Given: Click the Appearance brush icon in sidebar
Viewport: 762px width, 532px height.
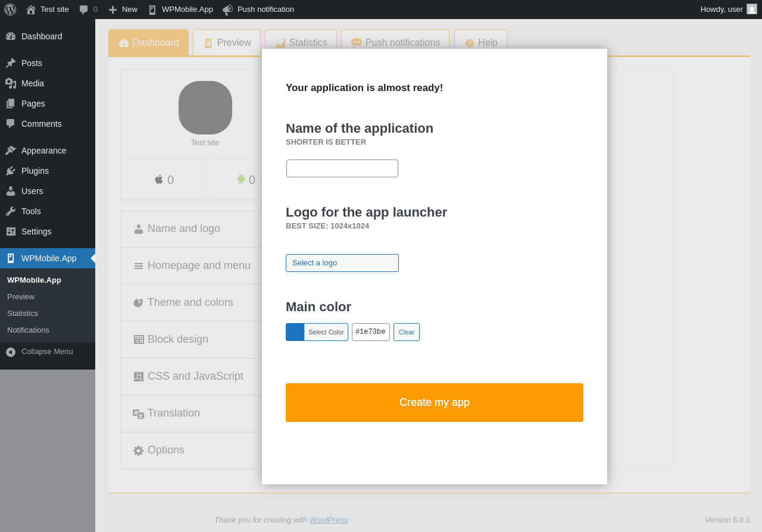Looking at the screenshot, I should coord(11,151).
